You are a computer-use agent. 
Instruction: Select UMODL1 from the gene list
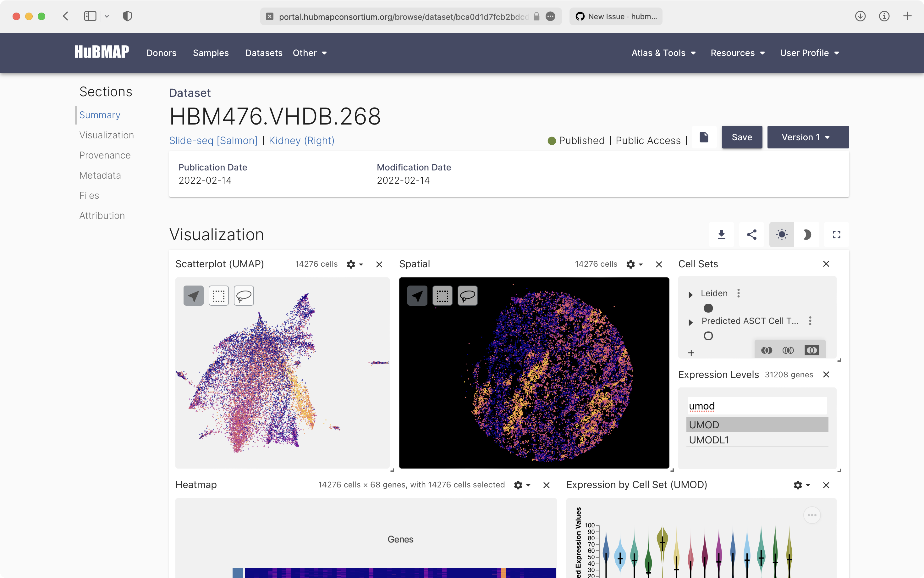(x=709, y=440)
